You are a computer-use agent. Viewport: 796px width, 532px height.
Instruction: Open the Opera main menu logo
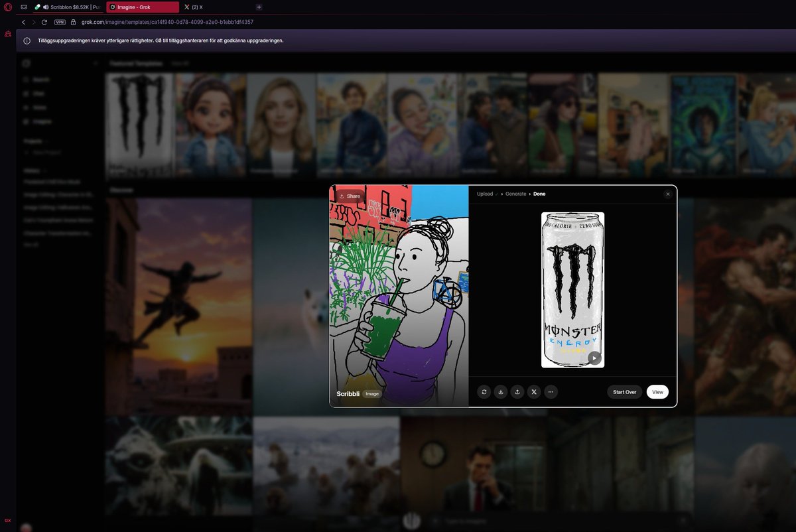tap(8, 7)
